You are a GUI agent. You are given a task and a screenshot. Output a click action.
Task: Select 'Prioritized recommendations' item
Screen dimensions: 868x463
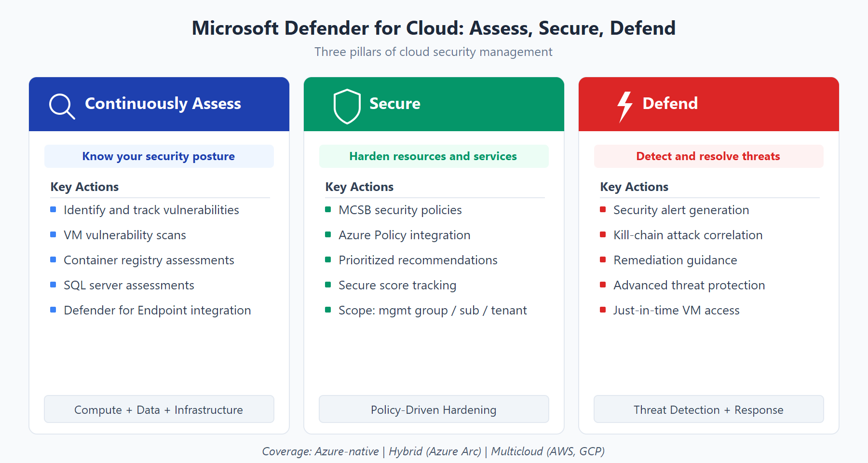(418, 260)
